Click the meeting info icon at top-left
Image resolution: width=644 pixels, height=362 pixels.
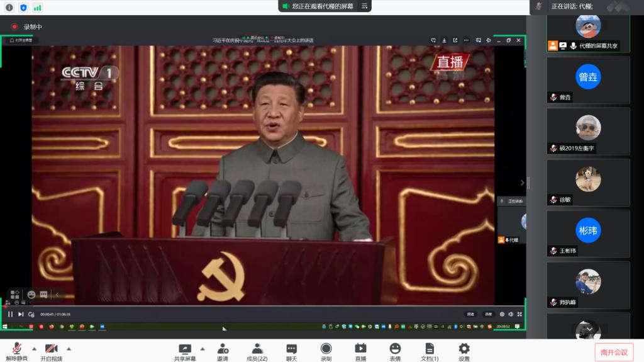coord(9,8)
